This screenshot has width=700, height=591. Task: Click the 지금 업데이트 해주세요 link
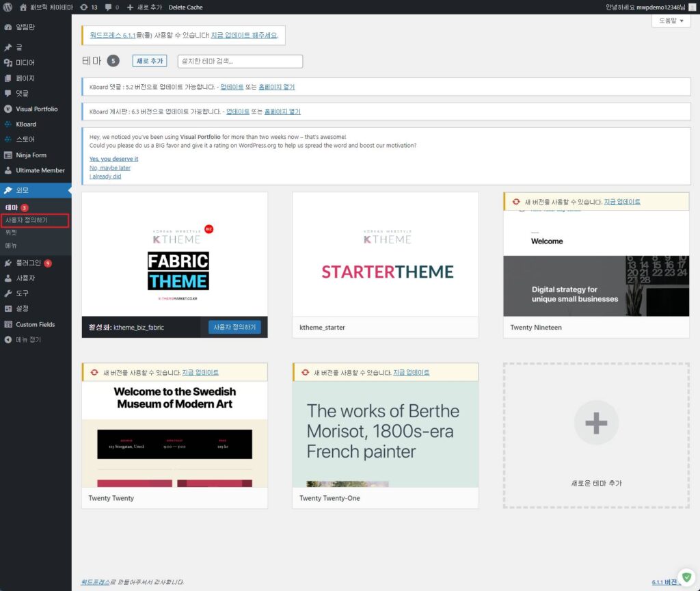244,36
